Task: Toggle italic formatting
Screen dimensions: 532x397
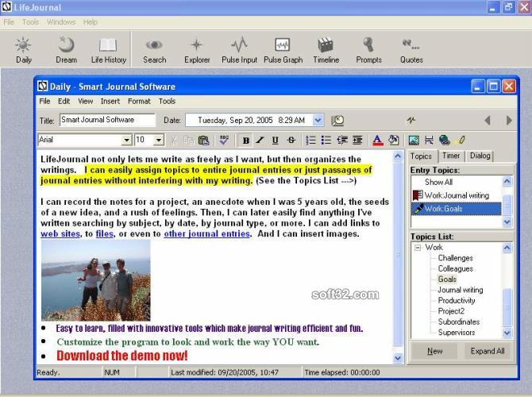Action: point(260,140)
